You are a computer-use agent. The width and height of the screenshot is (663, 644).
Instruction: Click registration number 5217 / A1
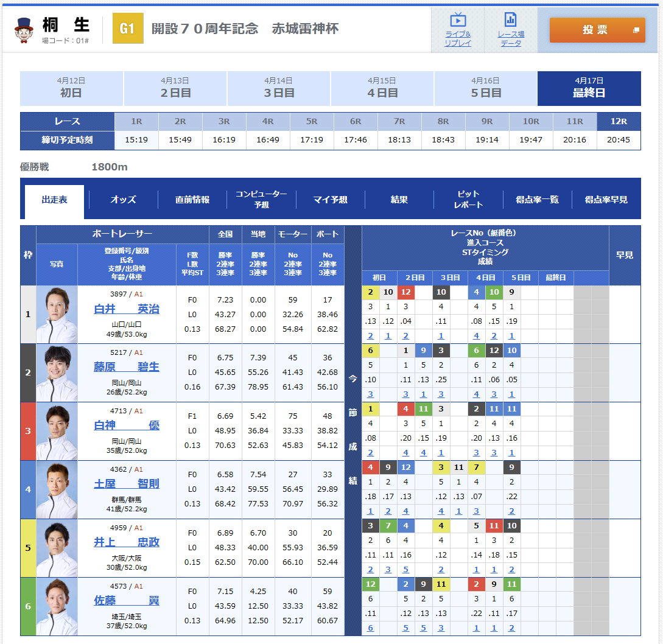(127, 352)
